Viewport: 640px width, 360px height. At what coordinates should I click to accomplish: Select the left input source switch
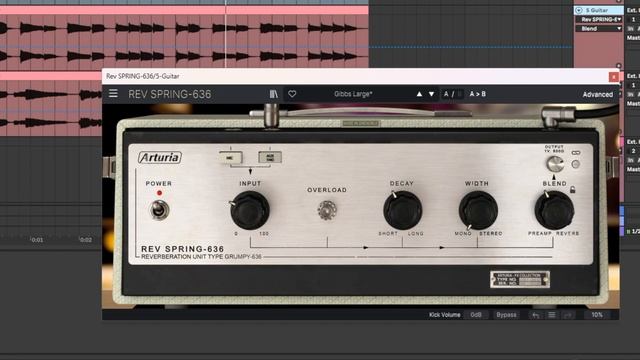click(230, 158)
